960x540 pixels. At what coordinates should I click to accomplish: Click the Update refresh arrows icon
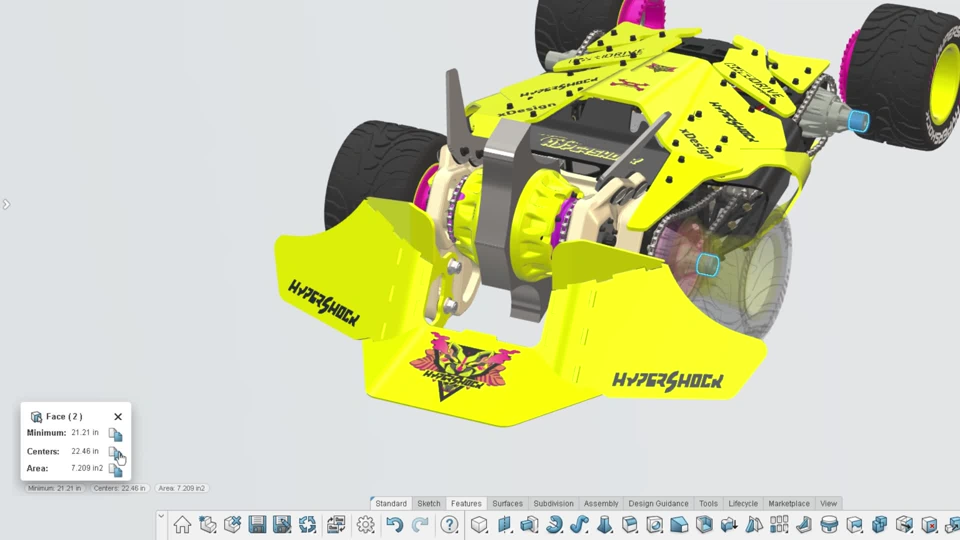pyautogui.click(x=307, y=525)
